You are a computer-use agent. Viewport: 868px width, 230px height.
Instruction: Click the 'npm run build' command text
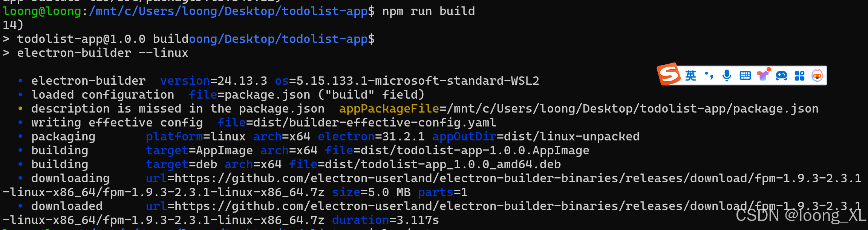pyautogui.click(x=428, y=11)
